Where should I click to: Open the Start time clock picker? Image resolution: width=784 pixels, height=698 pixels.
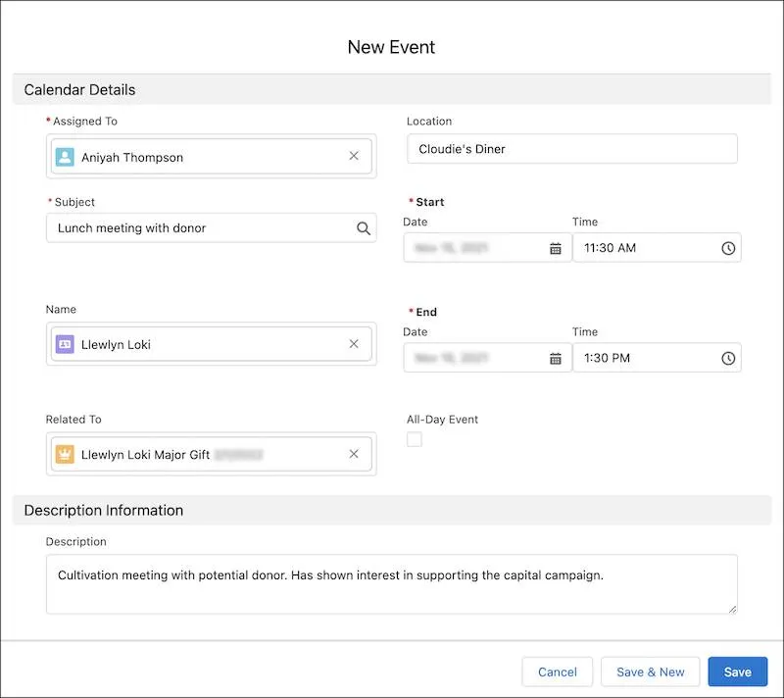728,248
